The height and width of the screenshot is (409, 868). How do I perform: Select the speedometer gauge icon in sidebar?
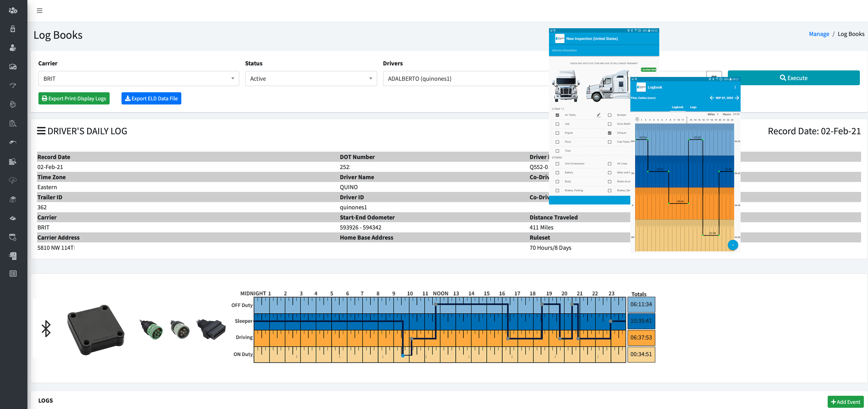click(x=13, y=85)
